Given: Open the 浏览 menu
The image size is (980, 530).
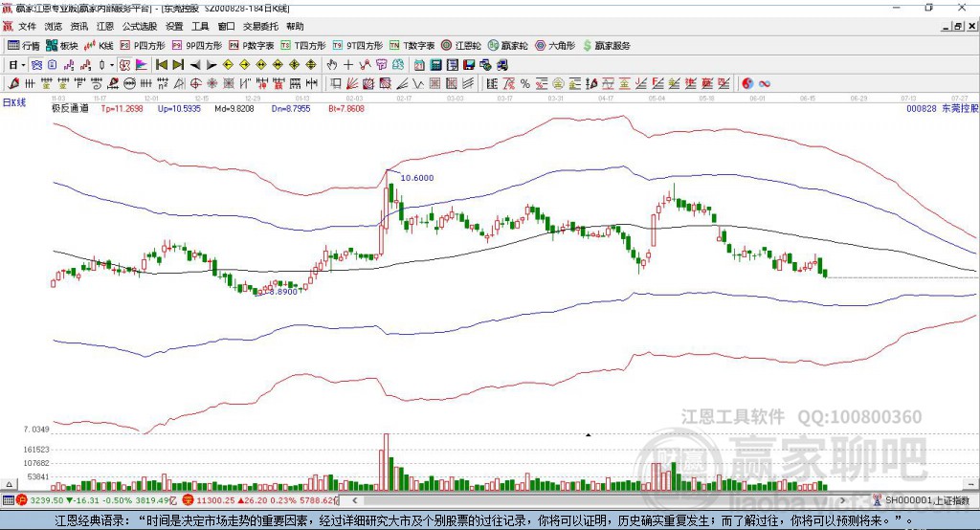Looking at the screenshot, I should pos(54,26).
